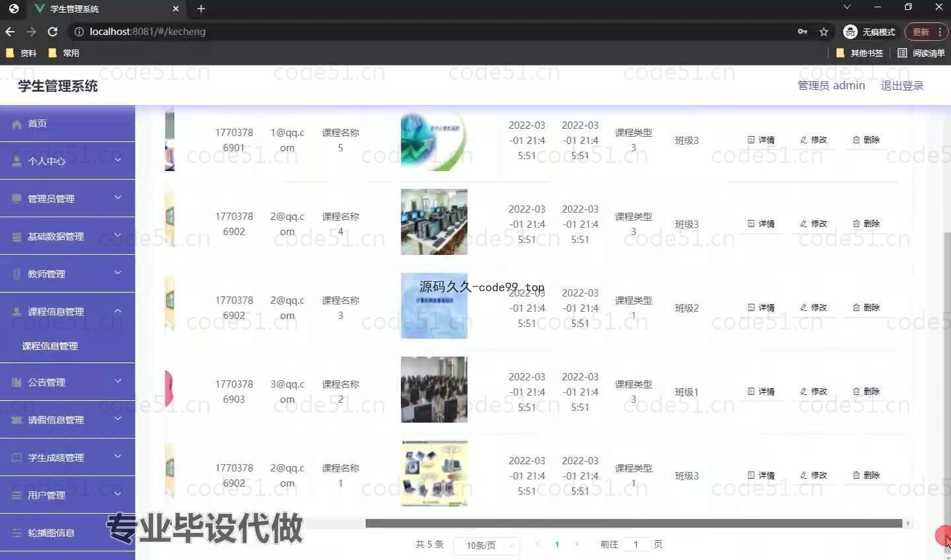Click the 管理员管理 sidebar icon
Image resolution: width=951 pixels, height=560 pixels.
click(17, 199)
